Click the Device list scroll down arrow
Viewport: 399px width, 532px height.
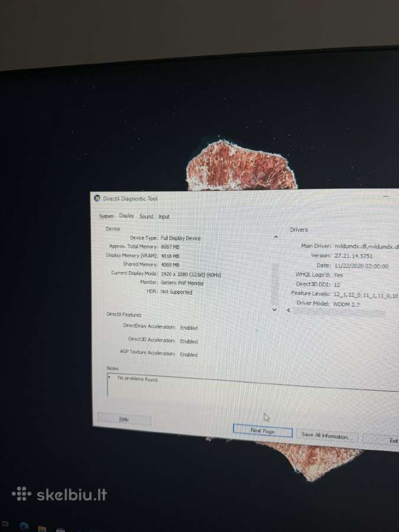[274, 309]
